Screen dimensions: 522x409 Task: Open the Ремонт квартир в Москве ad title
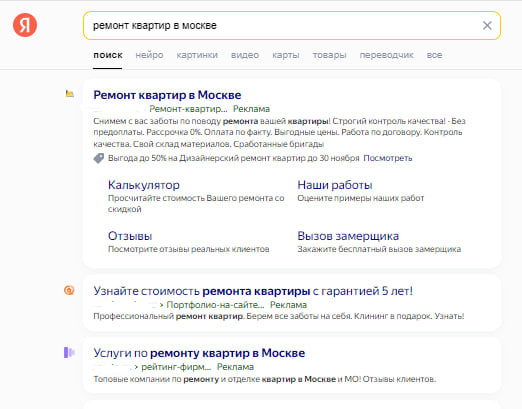pyautogui.click(x=167, y=95)
